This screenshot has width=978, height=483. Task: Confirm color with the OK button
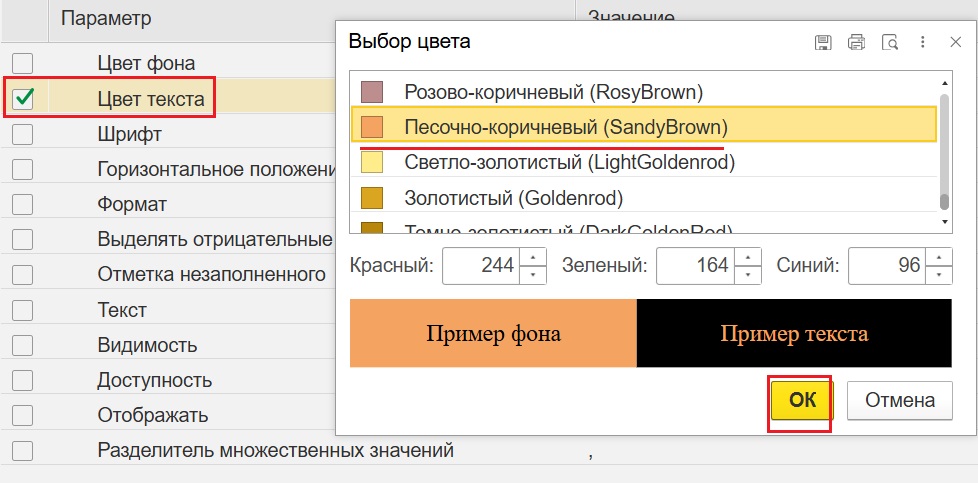click(802, 400)
